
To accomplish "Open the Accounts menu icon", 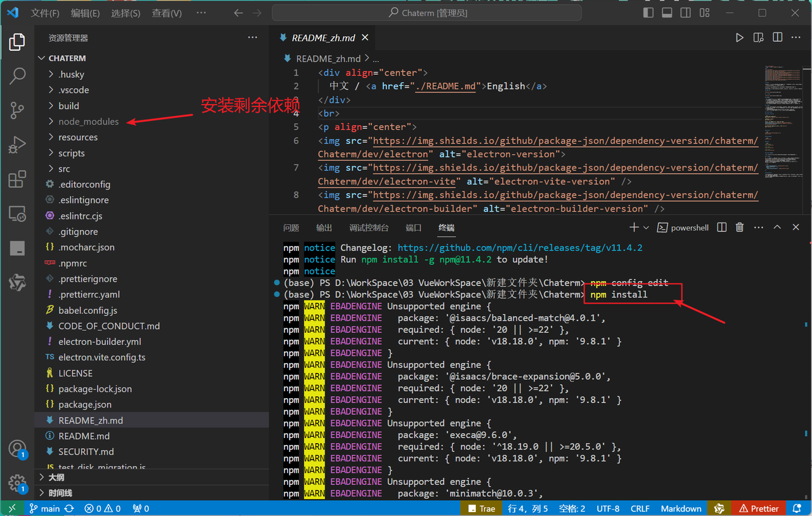I will 17,449.
